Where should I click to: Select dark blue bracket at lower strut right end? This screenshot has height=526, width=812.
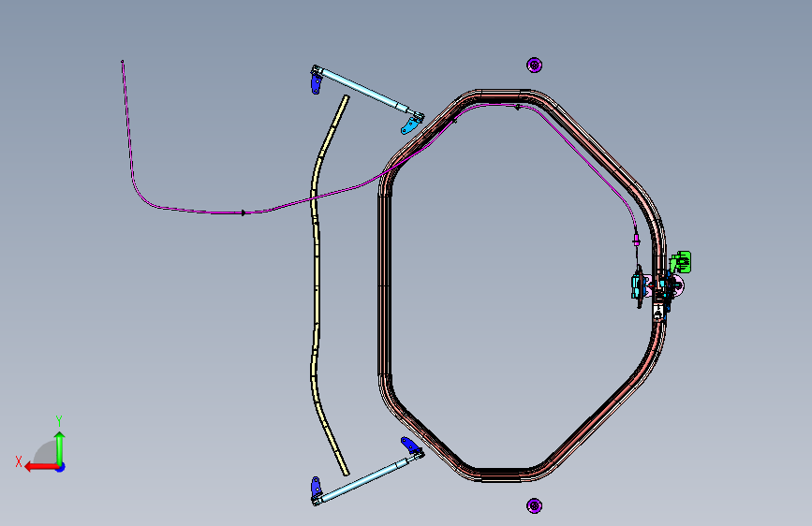coord(410,445)
